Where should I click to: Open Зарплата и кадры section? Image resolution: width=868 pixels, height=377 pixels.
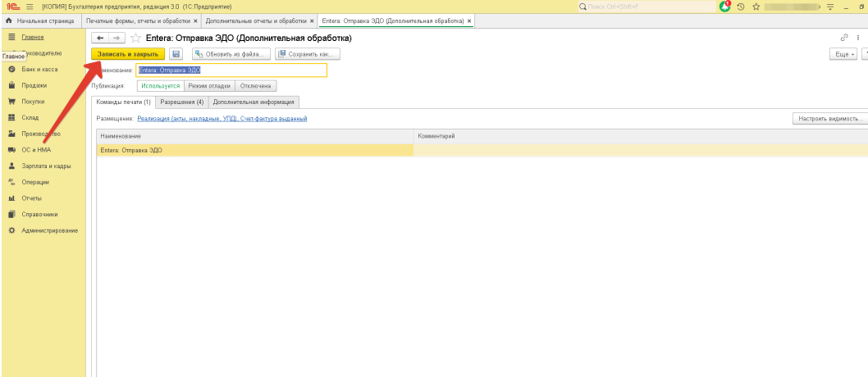tap(46, 166)
